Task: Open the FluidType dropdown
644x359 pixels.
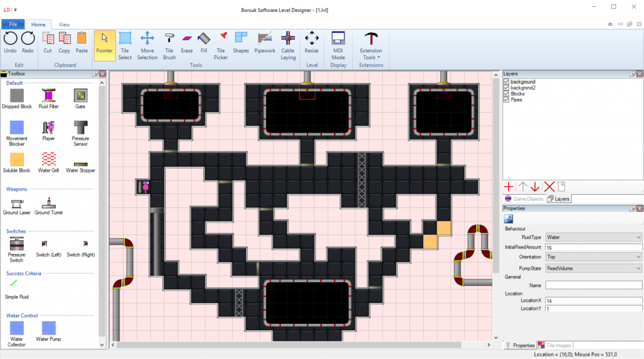Action: [x=594, y=237]
